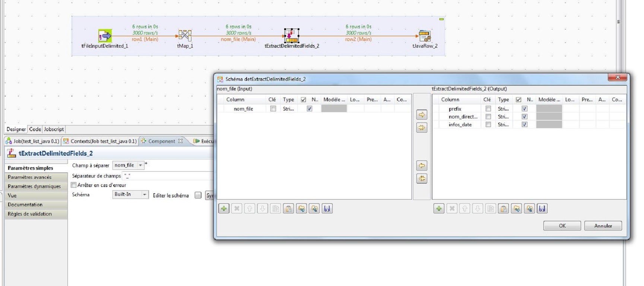
Task: Close the Component tab via its X
Action: click(180, 141)
